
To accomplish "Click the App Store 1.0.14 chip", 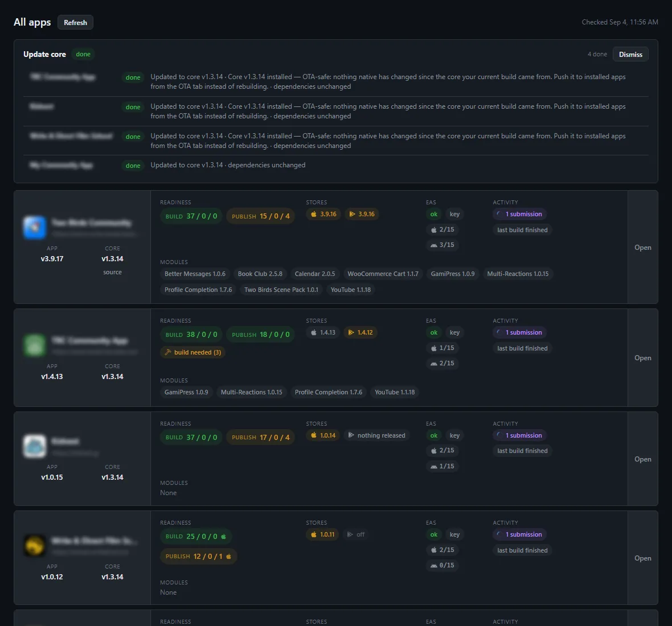I will (323, 435).
